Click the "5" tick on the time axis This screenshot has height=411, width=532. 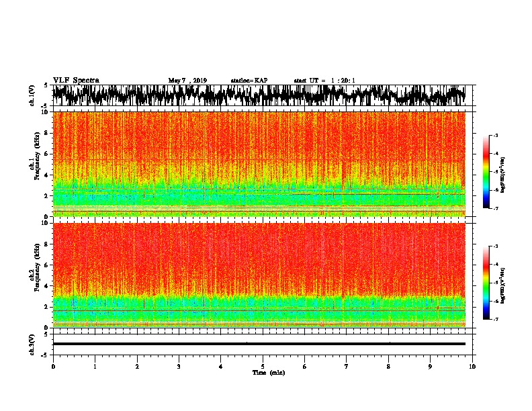click(x=263, y=367)
